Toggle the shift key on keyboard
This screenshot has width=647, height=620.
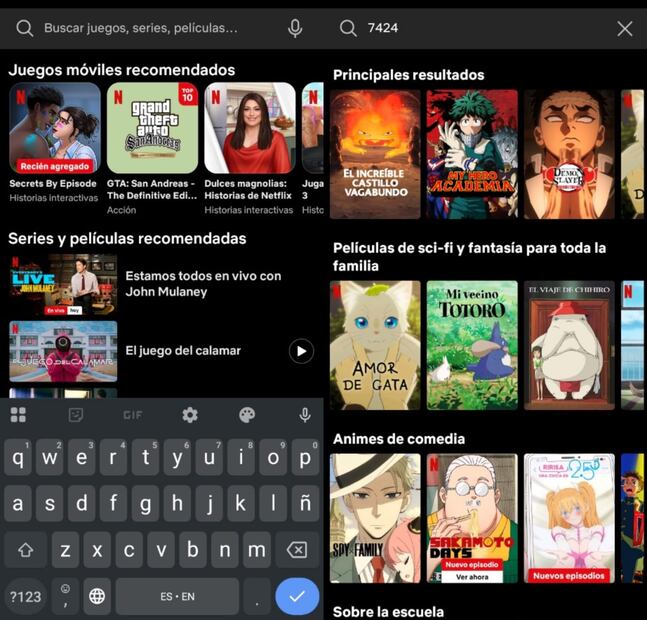25,550
